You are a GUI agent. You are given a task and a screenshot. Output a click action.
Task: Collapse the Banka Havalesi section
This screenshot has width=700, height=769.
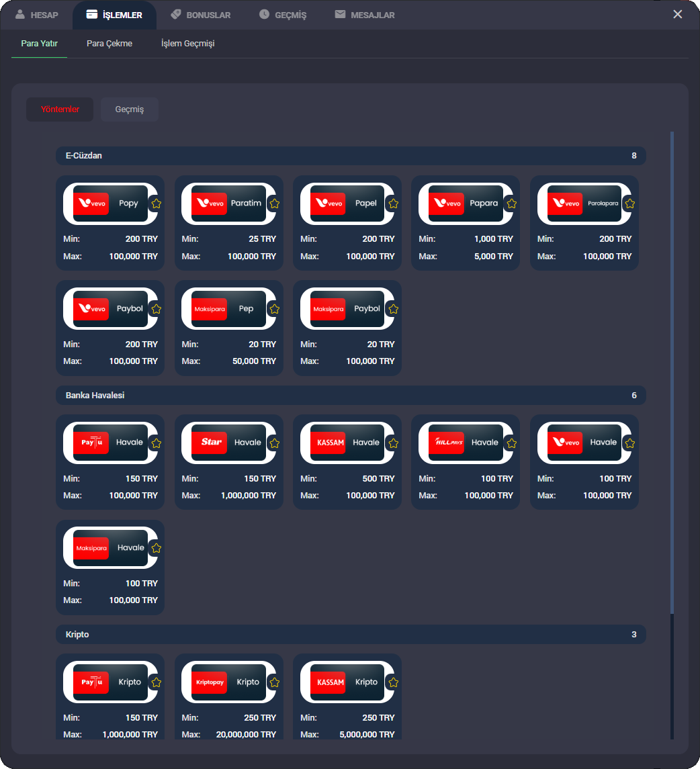(350, 396)
